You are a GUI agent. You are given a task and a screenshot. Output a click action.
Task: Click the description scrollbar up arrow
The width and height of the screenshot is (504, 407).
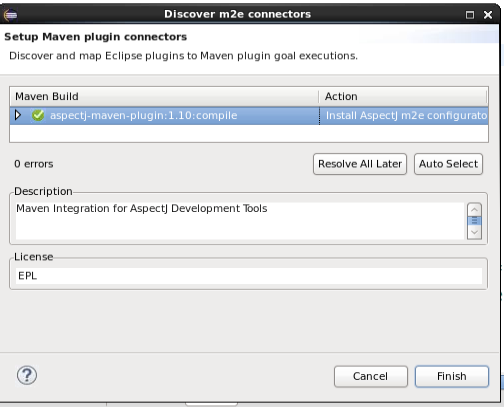(x=474, y=210)
